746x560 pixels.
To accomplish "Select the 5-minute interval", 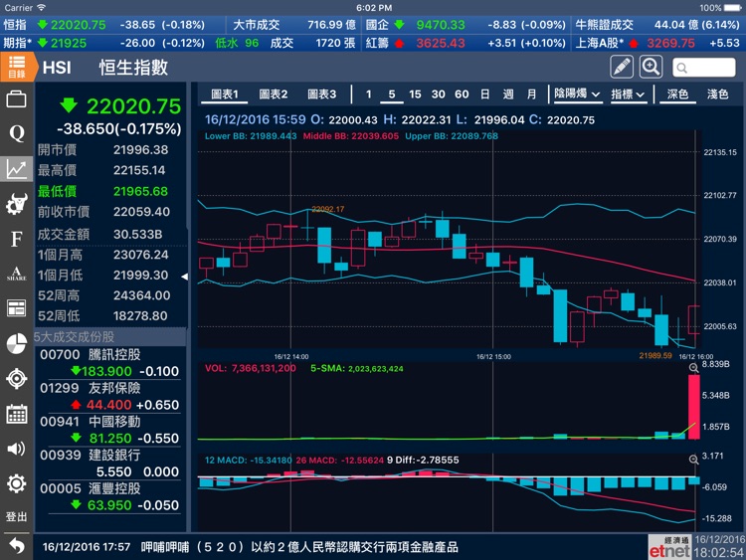I will [392, 94].
